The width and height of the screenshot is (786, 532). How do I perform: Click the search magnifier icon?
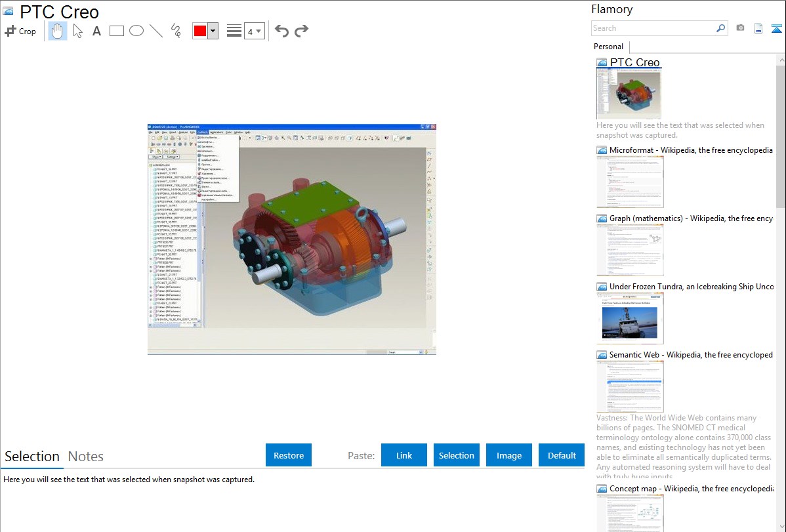[x=721, y=28]
